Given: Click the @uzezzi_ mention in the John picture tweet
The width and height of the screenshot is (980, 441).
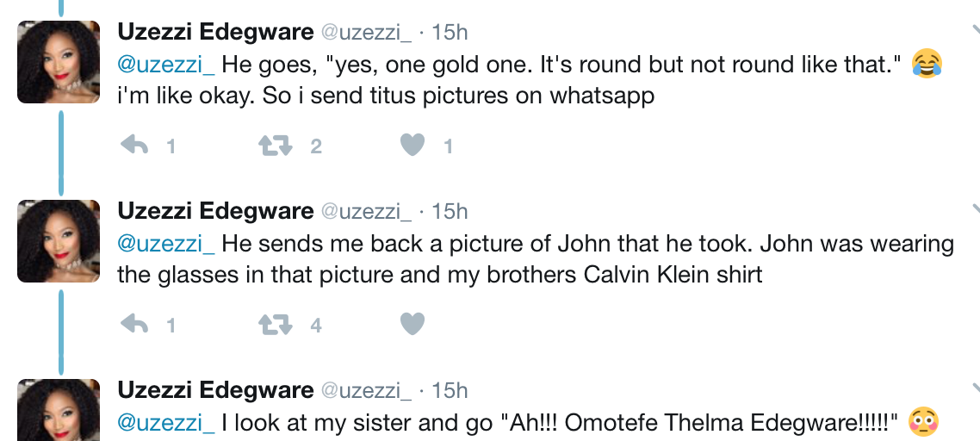Looking at the screenshot, I should click(x=165, y=243).
